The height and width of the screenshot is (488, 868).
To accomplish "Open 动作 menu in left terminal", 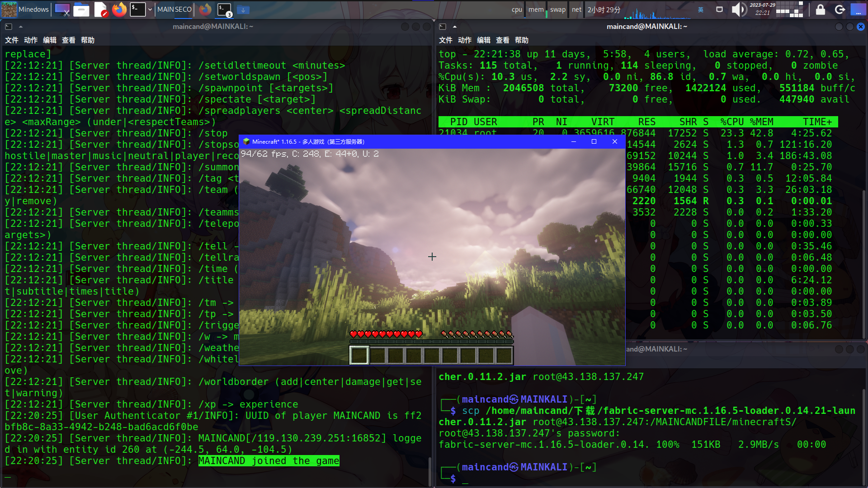I will pos(31,40).
